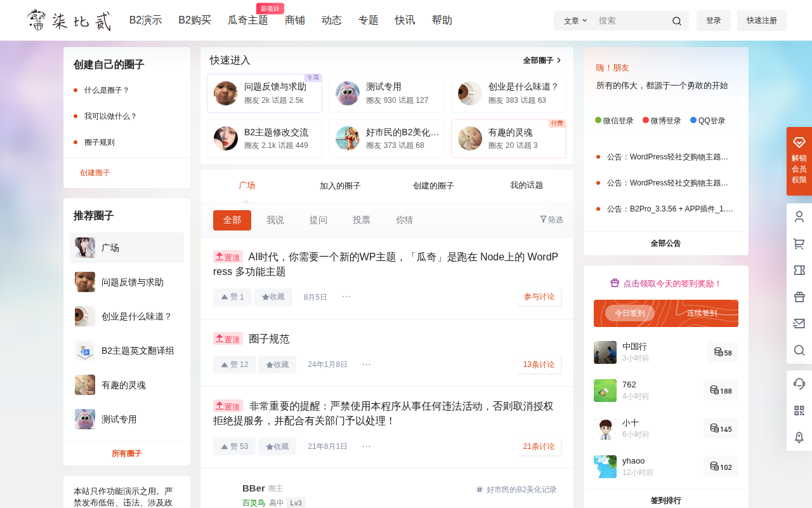Open the shopping cart icon in right sidebar
This screenshot has width=812, height=508.
(799, 243)
